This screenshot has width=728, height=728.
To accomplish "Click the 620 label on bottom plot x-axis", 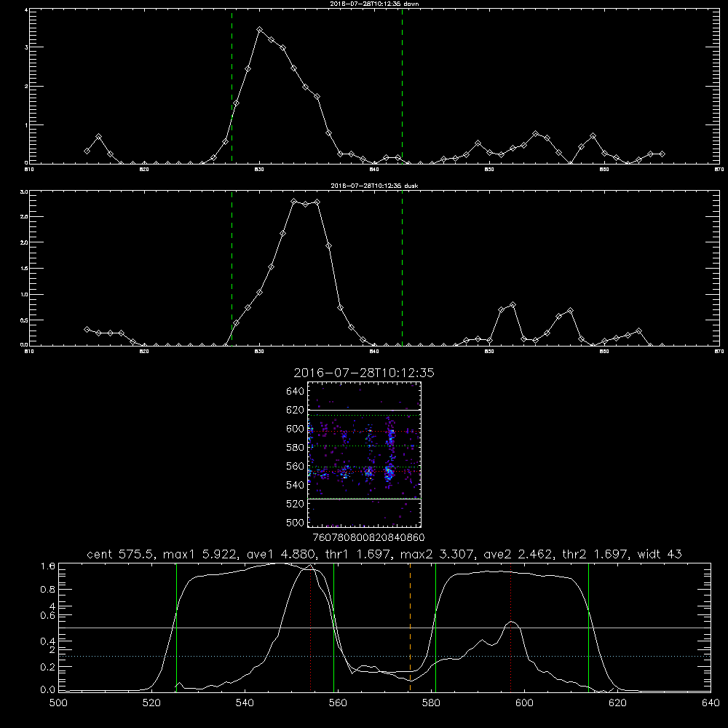I will coord(617,703).
